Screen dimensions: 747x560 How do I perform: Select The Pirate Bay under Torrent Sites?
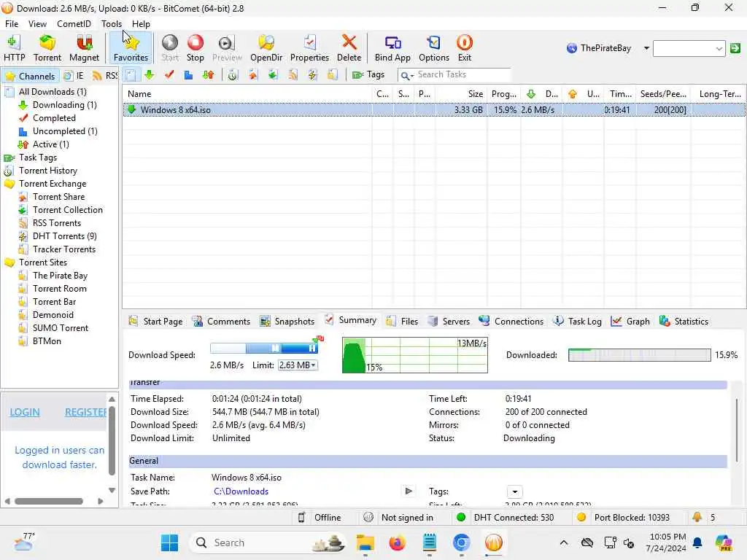click(60, 275)
